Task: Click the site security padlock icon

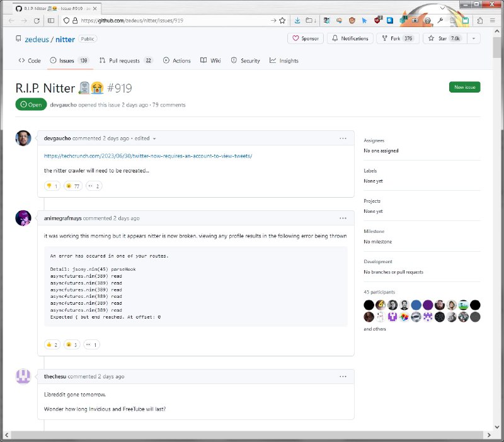Action: 75,21
